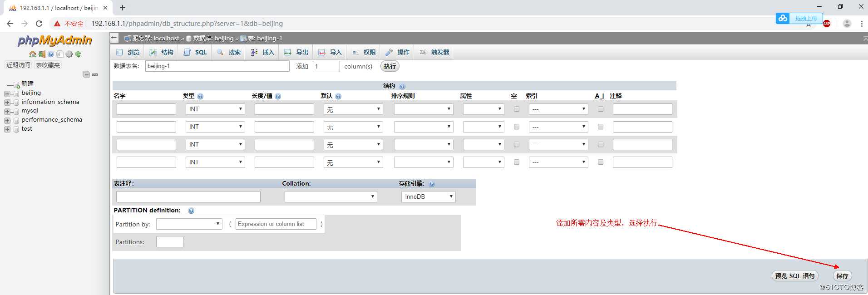Viewport: 868px width, 295px height.
Task: Click 新建 in the database tree
Action: click(x=27, y=84)
